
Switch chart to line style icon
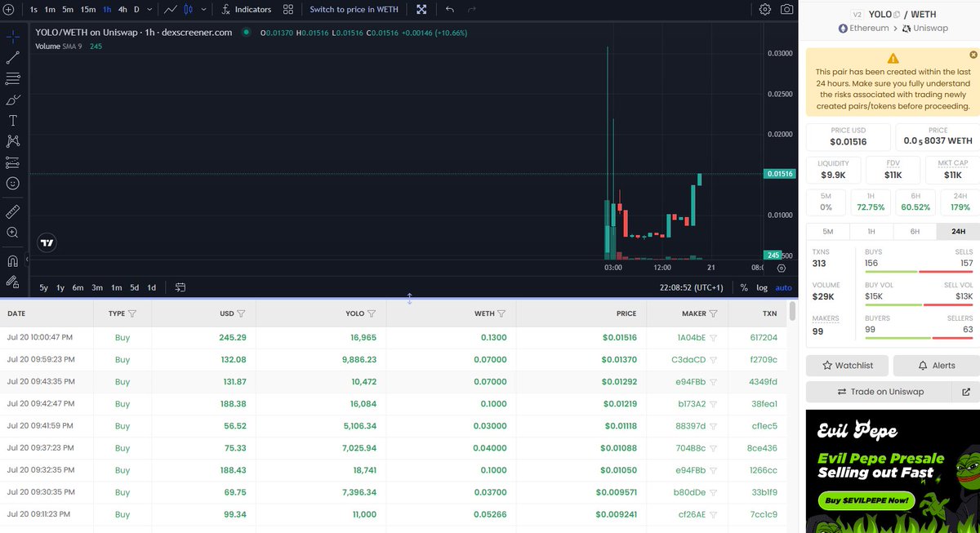[171, 10]
